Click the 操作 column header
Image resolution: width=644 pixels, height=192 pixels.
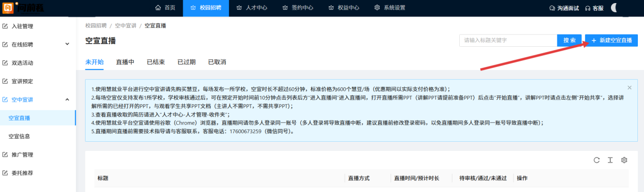(522, 178)
